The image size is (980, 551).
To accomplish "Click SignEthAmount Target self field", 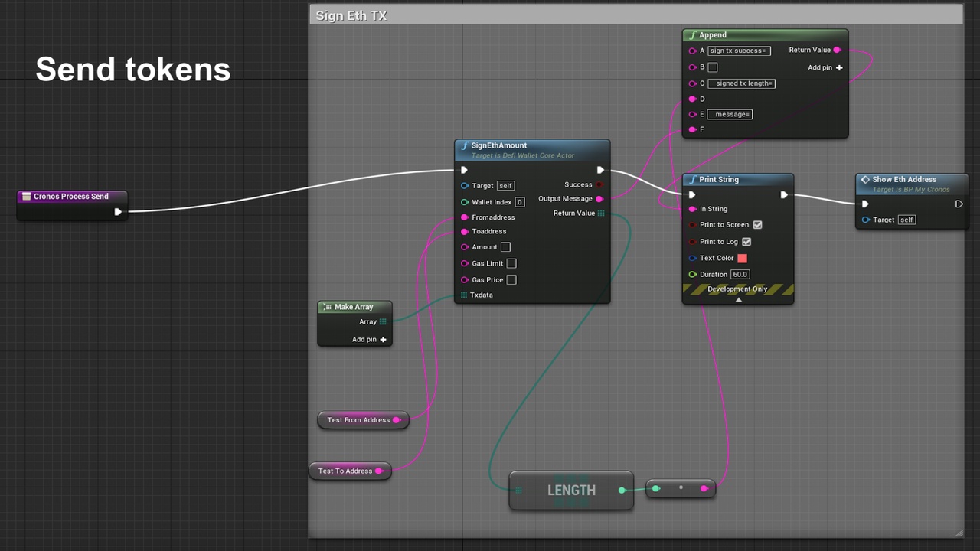I will [x=505, y=186].
